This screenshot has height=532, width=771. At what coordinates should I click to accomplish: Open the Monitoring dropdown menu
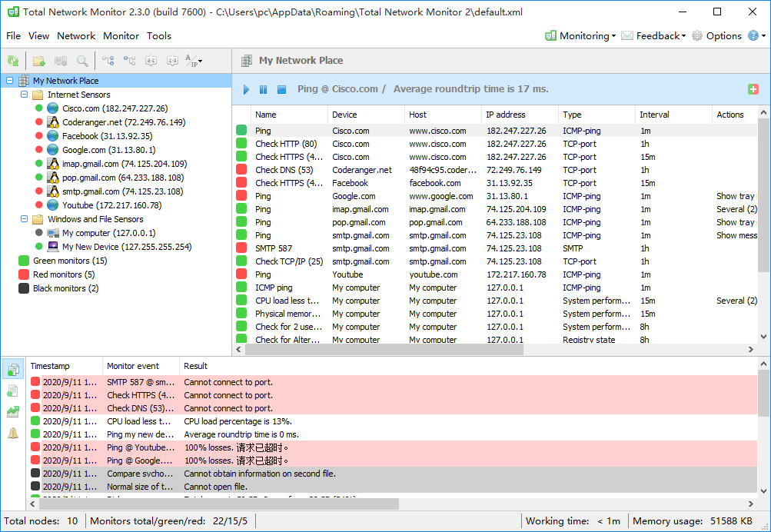(x=580, y=35)
